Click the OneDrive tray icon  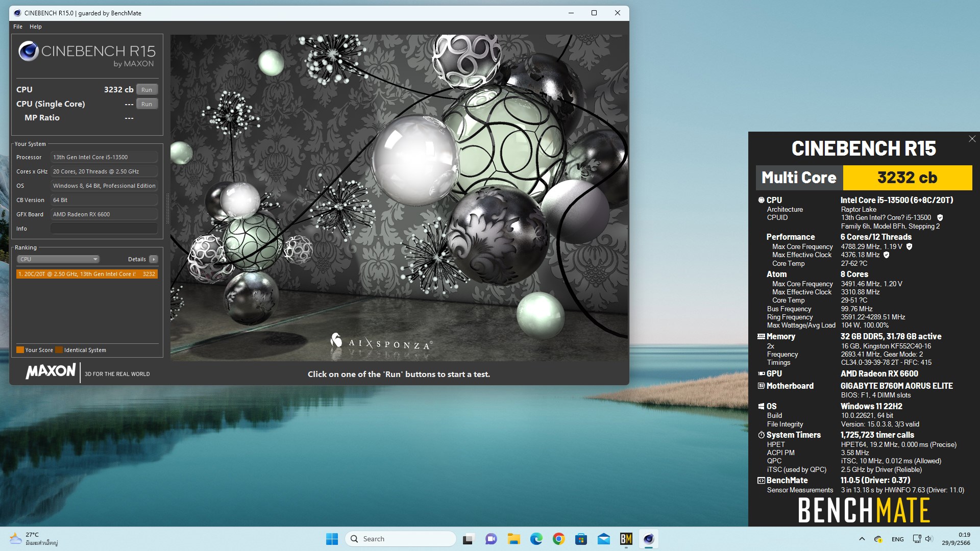click(878, 539)
